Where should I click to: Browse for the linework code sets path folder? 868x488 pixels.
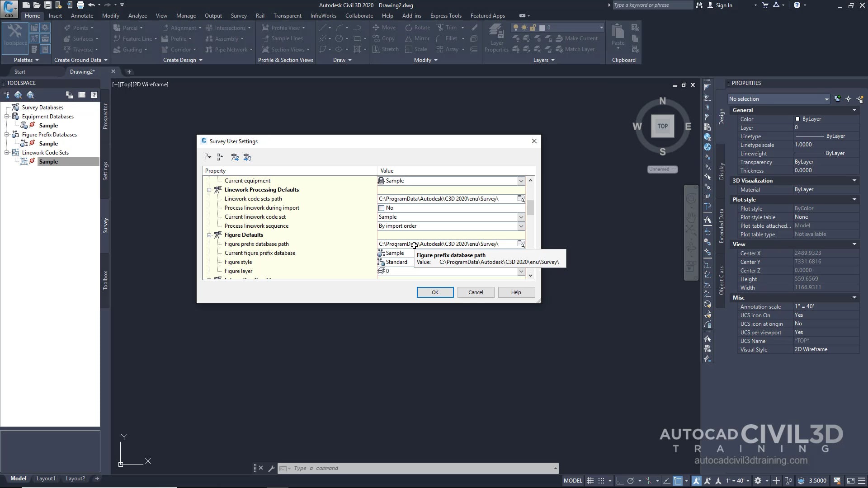(521, 199)
